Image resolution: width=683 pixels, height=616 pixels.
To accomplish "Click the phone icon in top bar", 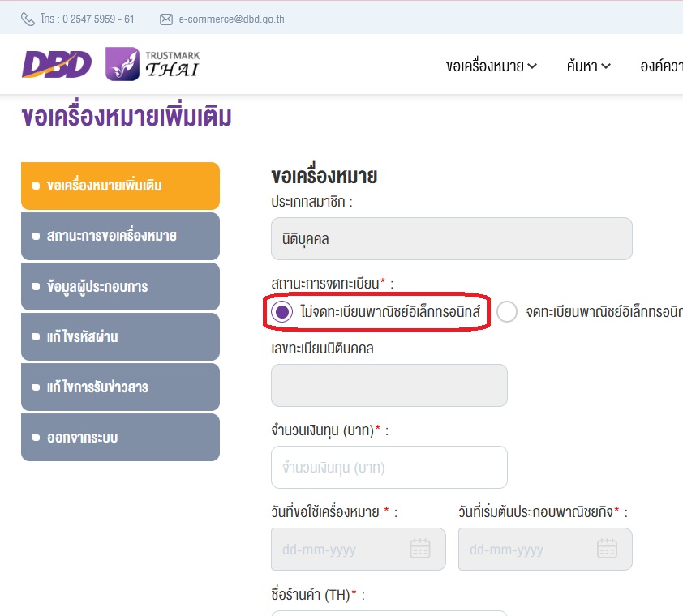I will tap(28, 19).
